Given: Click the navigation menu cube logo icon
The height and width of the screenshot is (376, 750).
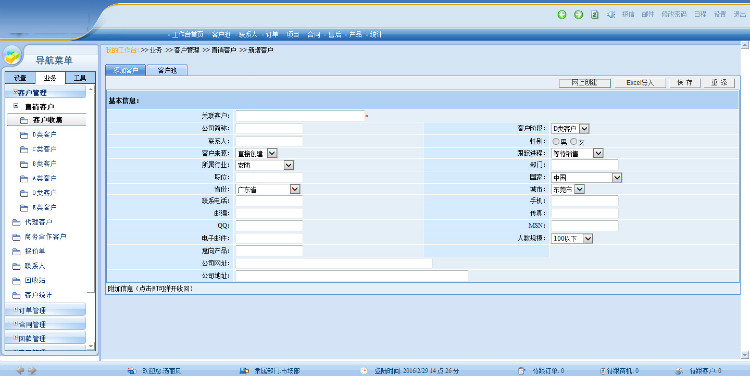Looking at the screenshot, I should pos(12,56).
